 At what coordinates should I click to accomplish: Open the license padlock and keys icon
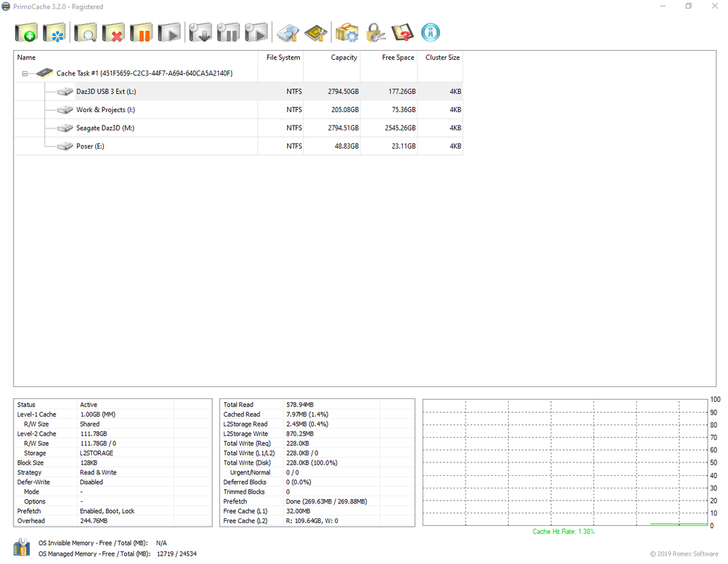[375, 33]
